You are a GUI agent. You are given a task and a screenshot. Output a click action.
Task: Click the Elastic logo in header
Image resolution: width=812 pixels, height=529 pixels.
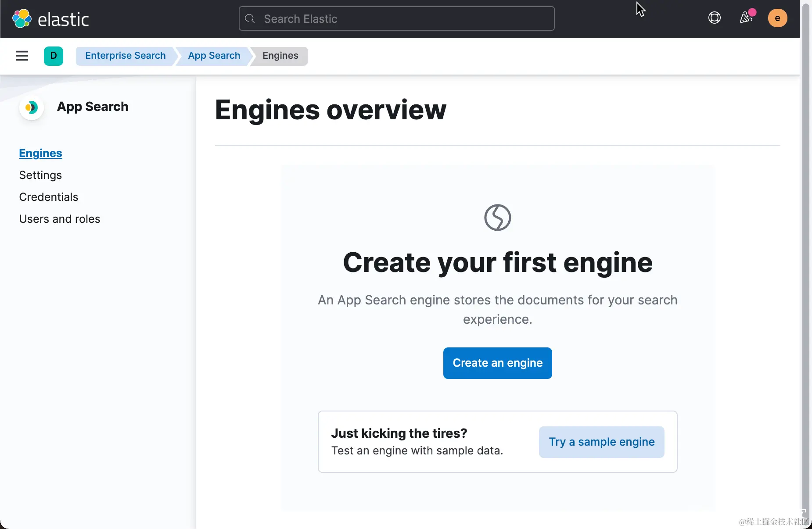(x=50, y=19)
